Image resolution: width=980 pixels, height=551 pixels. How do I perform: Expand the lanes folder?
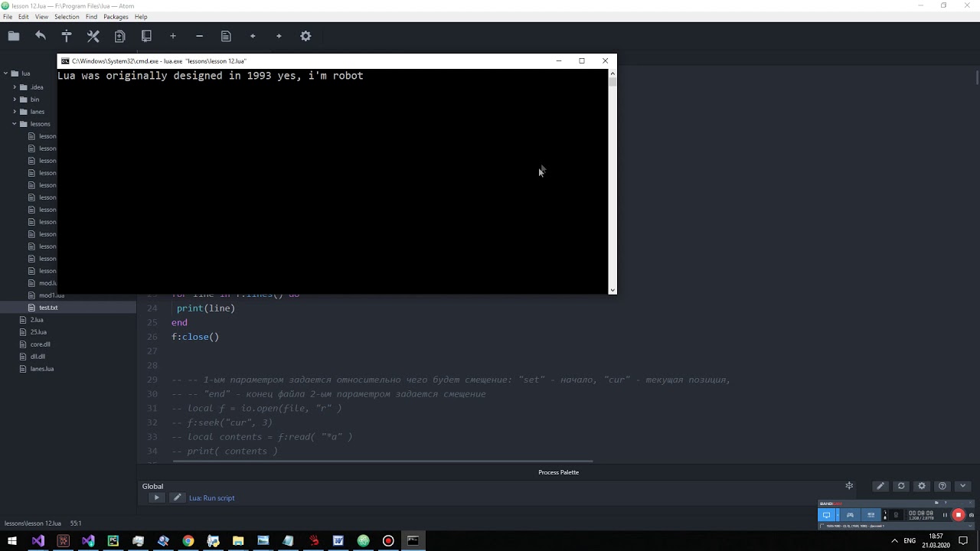(15, 112)
